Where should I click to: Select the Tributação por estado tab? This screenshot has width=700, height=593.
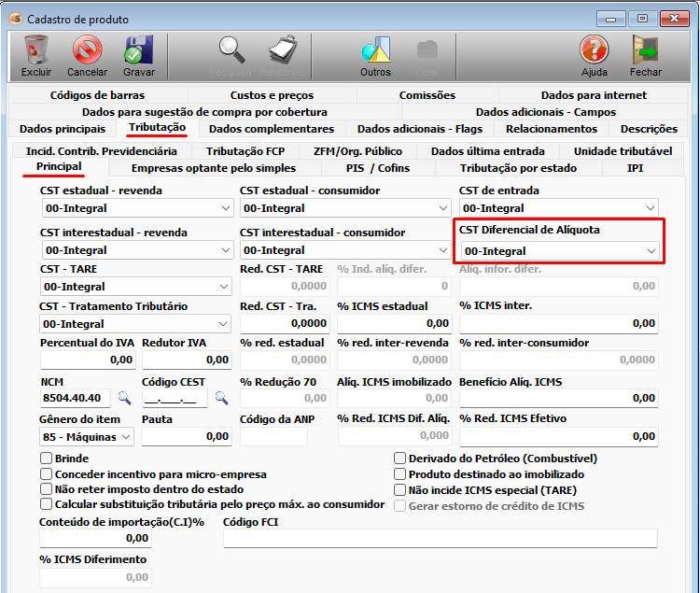point(518,168)
